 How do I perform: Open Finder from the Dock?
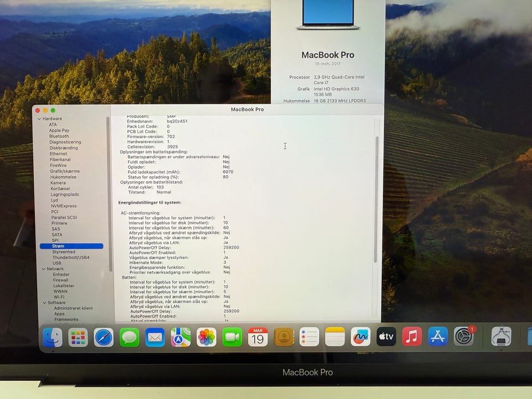53,337
